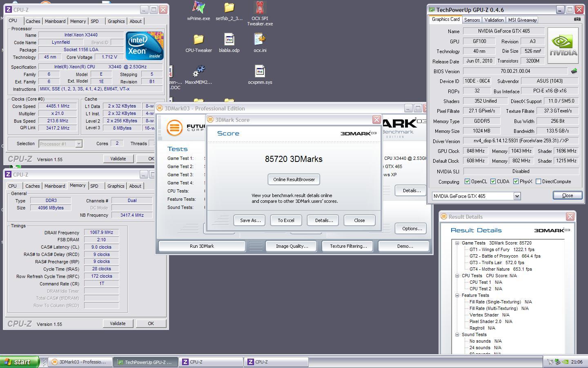The image size is (588, 368).
Task: Open Validation tab in GPU-Z
Action: pos(494,20)
